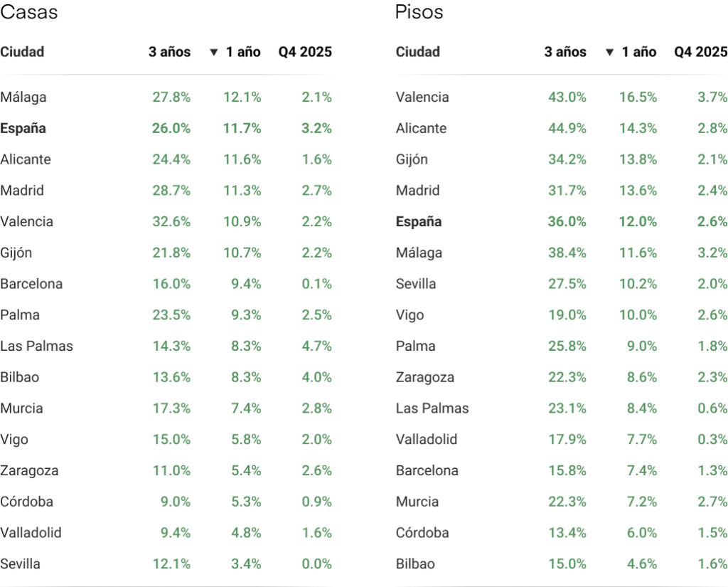Sort Casas table by Ciudad column

tap(22, 52)
